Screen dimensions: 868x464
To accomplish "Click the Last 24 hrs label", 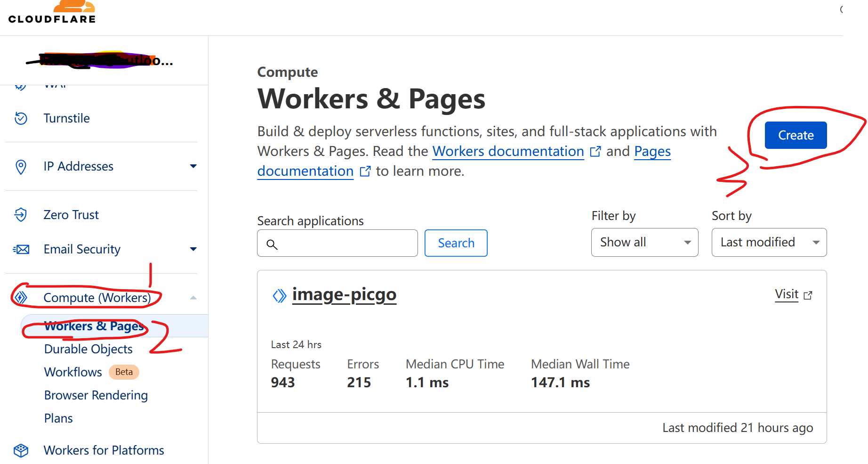I will 296,345.
